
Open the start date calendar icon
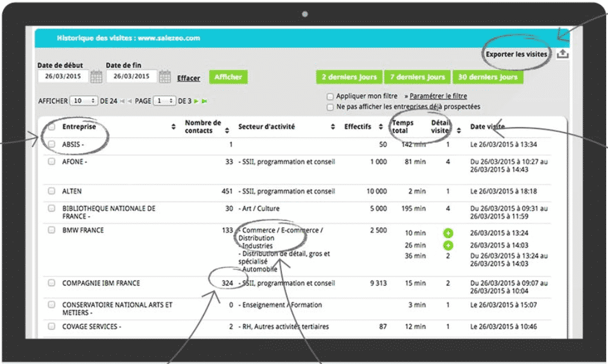click(96, 77)
